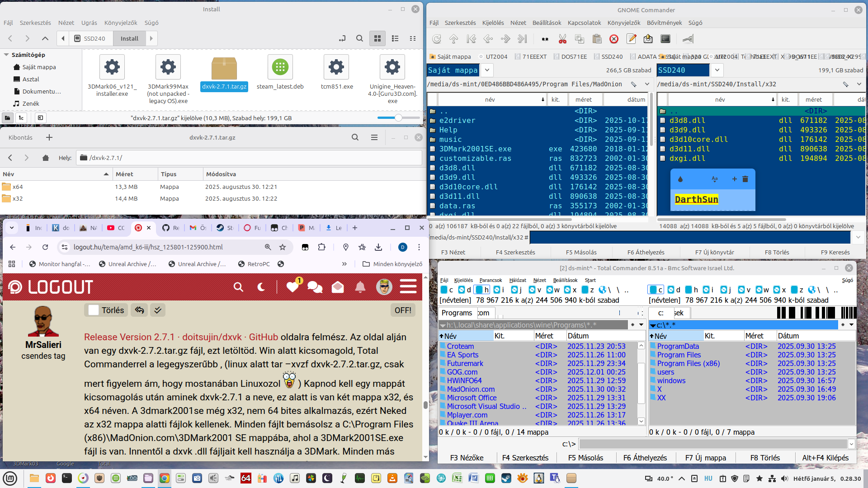
Task: Expand the Saját mappa device dropdown
Action: [486, 70]
